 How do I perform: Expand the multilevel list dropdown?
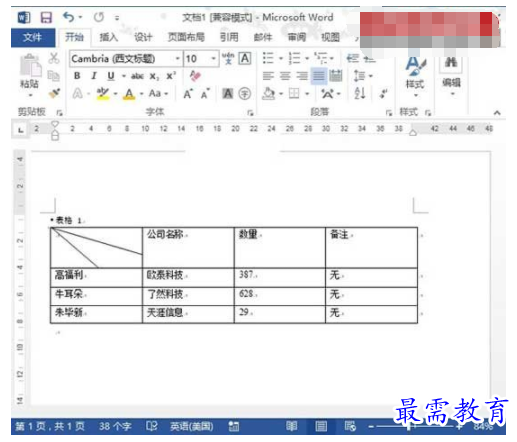(x=332, y=59)
